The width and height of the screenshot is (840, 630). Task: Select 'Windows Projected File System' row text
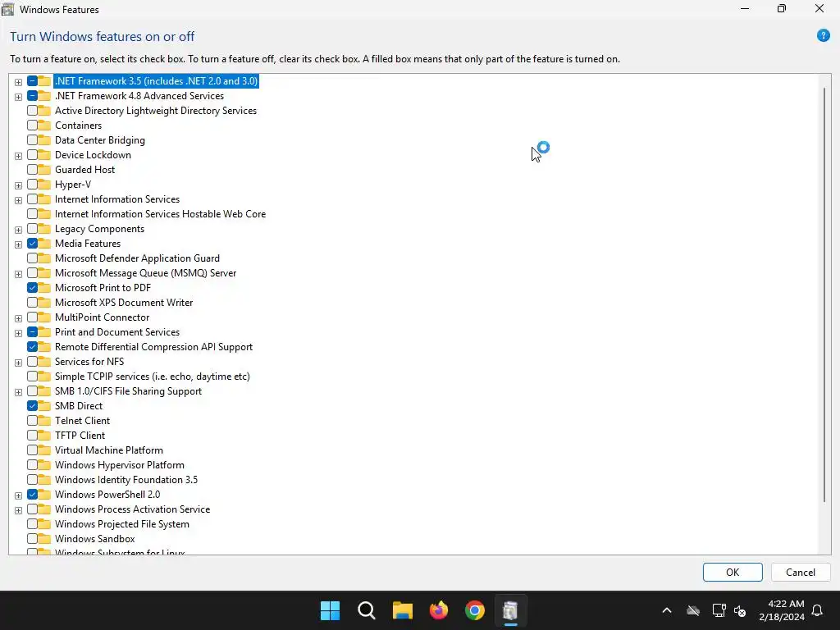pos(121,524)
